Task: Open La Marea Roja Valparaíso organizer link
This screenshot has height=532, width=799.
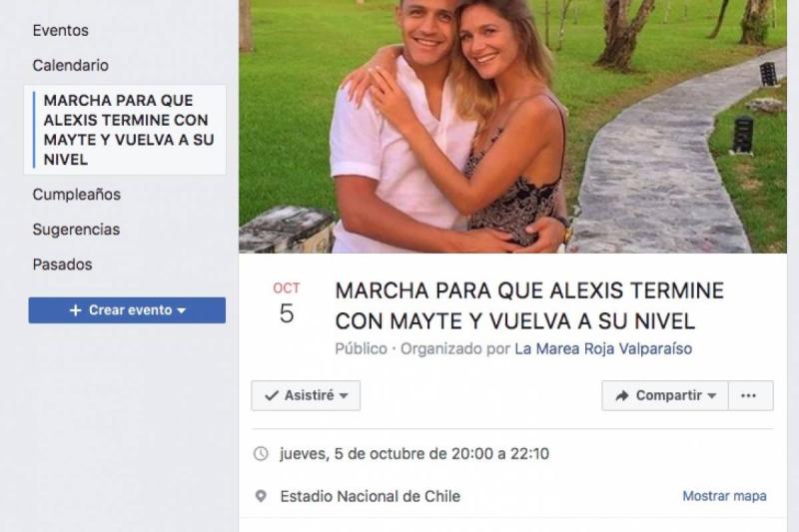Action: 603,349
